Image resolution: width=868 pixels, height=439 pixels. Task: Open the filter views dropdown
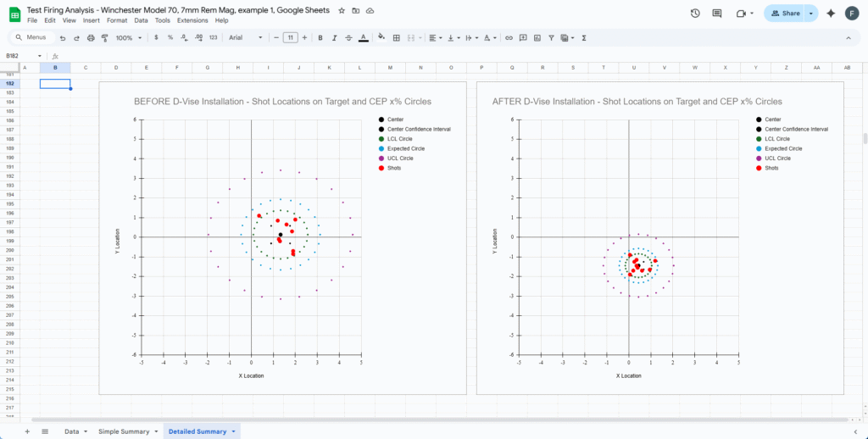tap(567, 37)
